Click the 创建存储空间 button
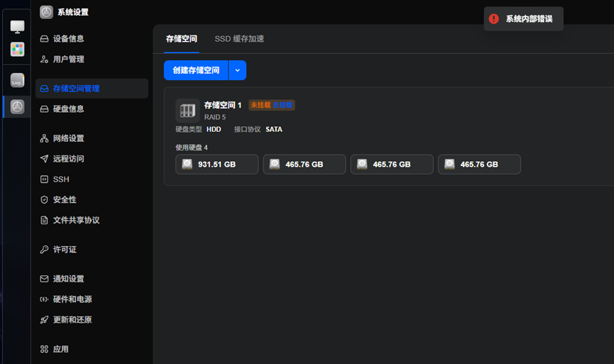Viewport: 614px width, 364px height. (x=196, y=70)
